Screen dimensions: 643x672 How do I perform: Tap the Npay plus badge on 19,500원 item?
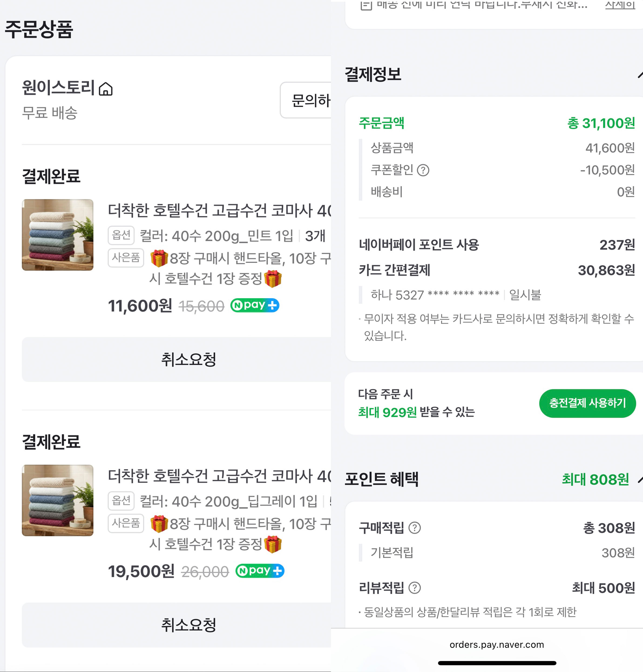click(x=260, y=571)
